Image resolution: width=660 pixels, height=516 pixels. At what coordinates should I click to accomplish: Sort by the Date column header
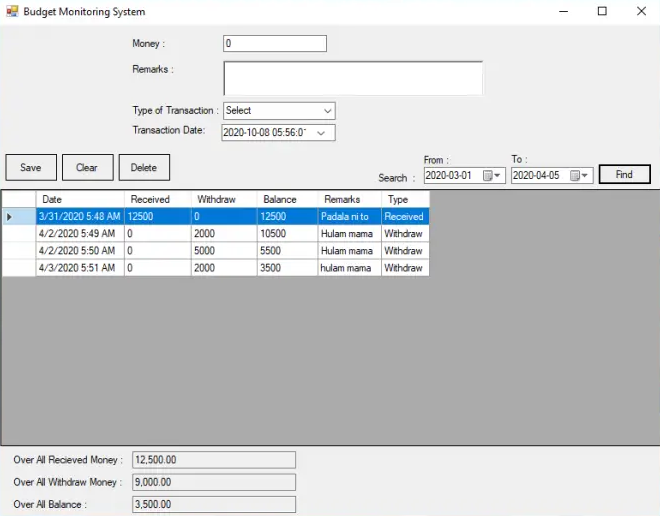pos(80,199)
